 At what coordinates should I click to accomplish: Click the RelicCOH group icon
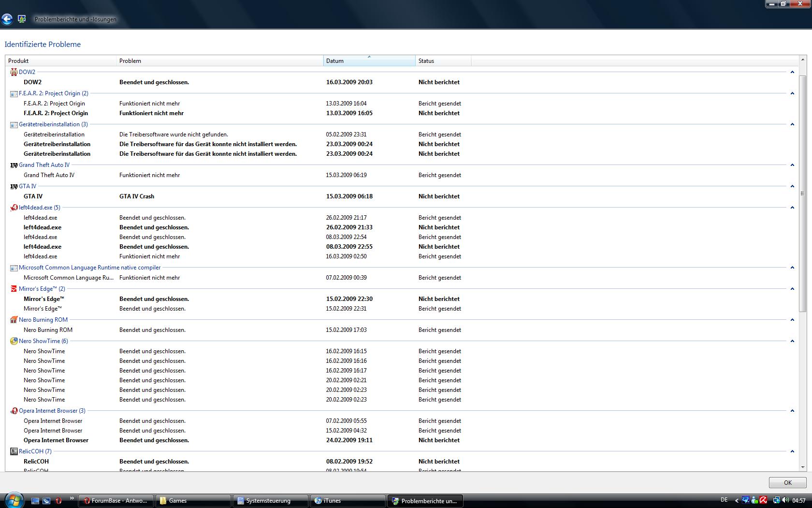(14, 451)
